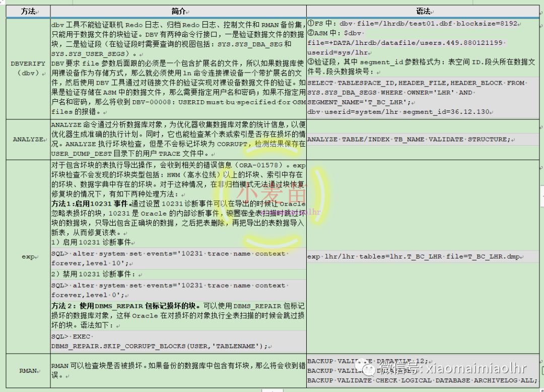The image size is (544, 392).
Task: Click the 1）启用10231诊断事件 line
Action: [91, 242]
